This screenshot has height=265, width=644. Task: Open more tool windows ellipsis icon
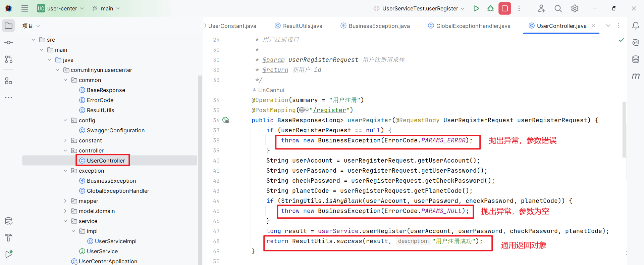click(9, 98)
